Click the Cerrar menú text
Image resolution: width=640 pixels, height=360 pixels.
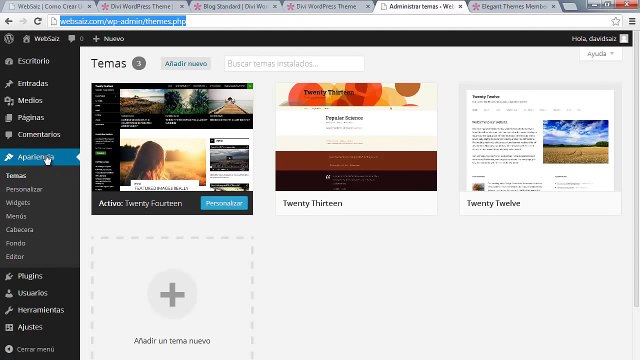click(36, 349)
